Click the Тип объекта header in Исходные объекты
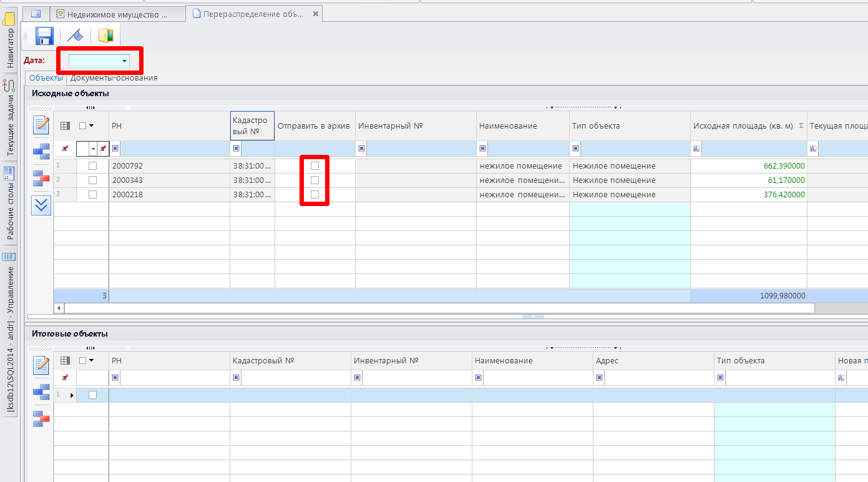 [630, 125]
